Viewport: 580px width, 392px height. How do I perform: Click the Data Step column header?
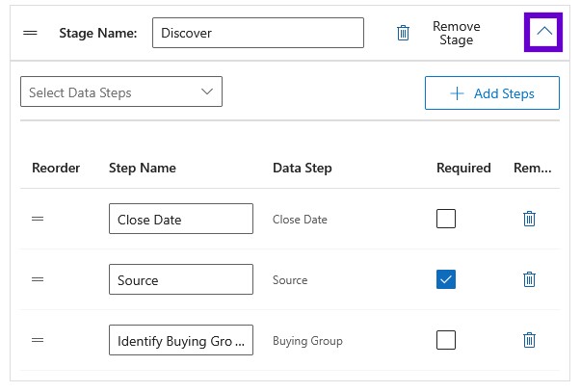click(303, 169)
